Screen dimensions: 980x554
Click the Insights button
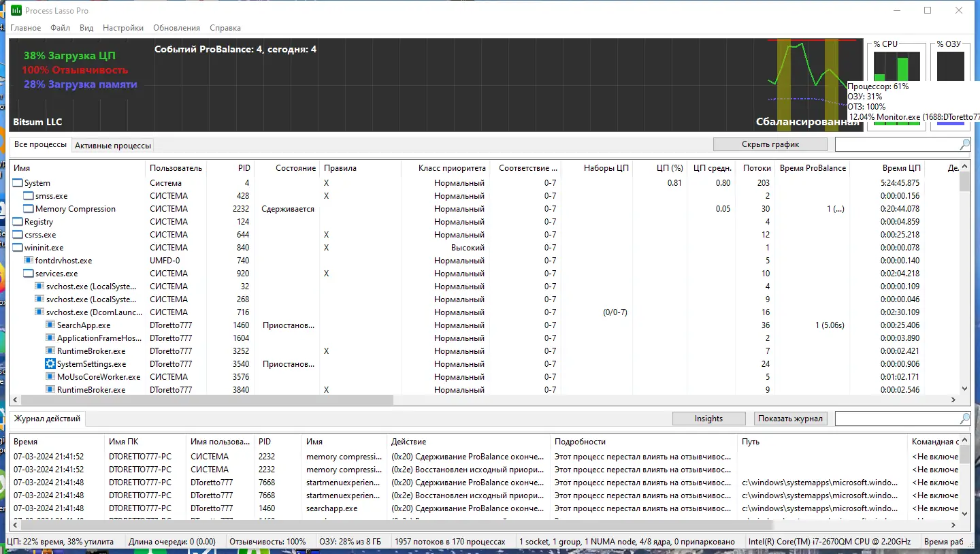(708, 419)
